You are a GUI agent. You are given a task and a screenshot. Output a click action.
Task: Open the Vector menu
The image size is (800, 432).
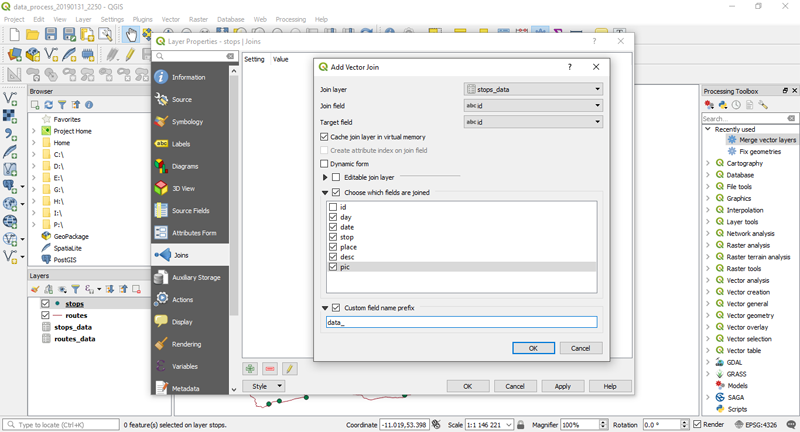170,19
